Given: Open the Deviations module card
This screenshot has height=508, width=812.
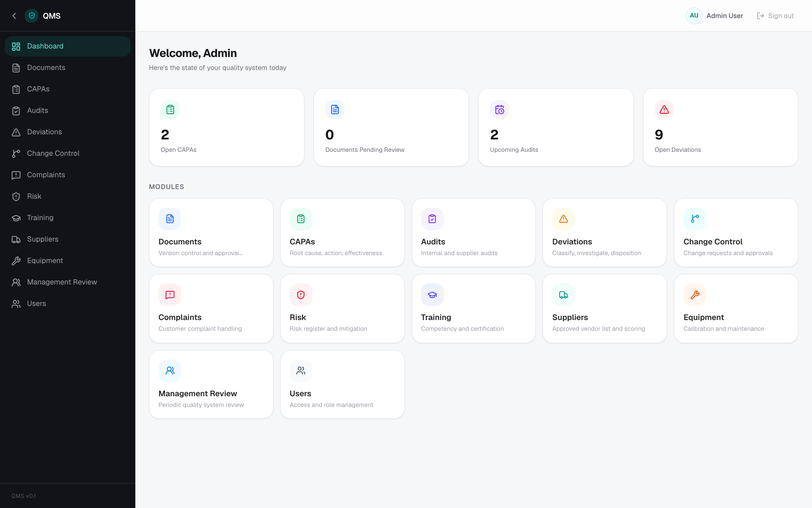Looking at the screenshot, I should [x=605, y=233].
